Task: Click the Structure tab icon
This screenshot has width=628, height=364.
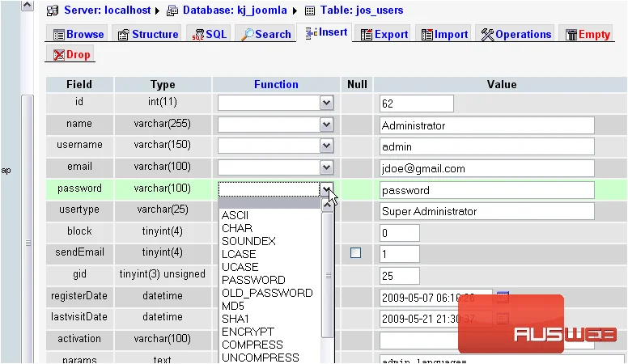Action: pyautogui.click(x=123, y=35)
